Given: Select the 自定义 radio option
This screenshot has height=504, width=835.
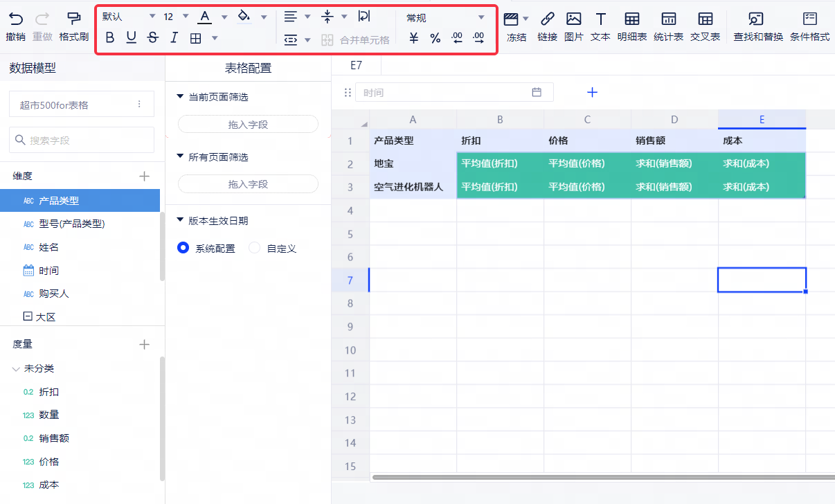Looking at the screenshot, I should tap(255, 248).
